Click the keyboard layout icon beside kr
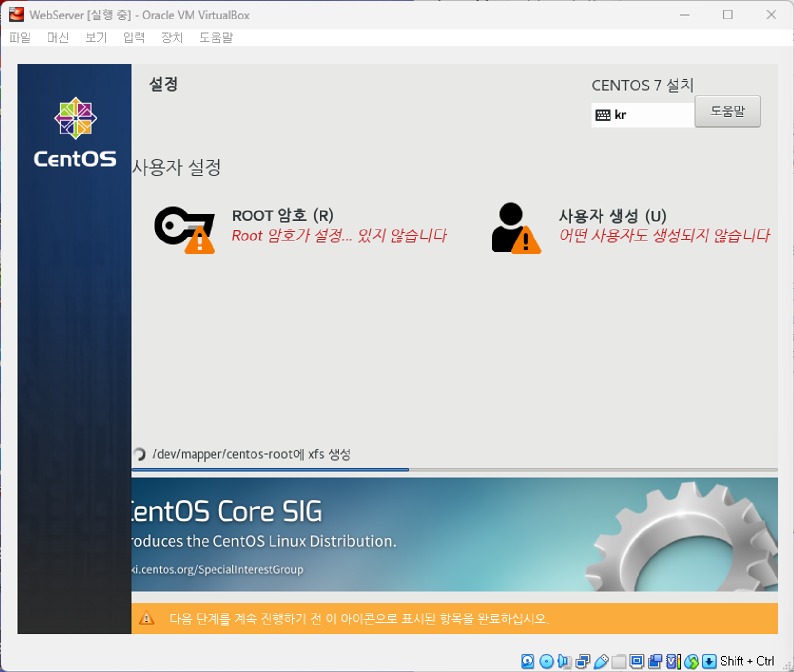 [603, 115]
